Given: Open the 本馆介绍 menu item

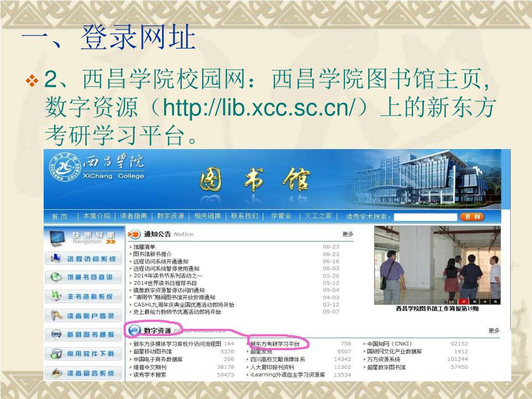Looking at the screenshot, I should pos(97,216).
